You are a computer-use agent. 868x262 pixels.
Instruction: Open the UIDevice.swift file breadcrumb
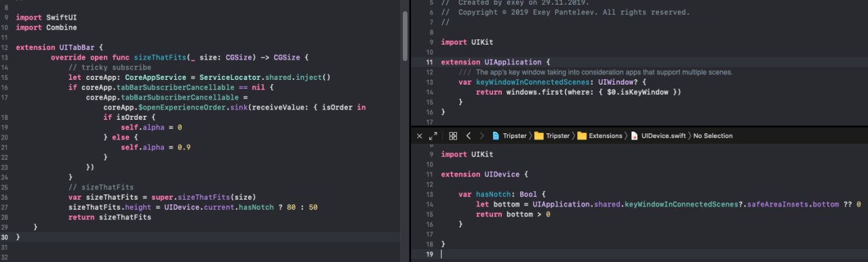tap(658, 135)
